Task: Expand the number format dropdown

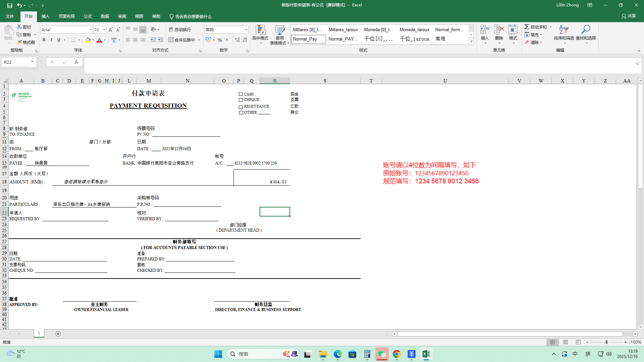Action: 246,30
